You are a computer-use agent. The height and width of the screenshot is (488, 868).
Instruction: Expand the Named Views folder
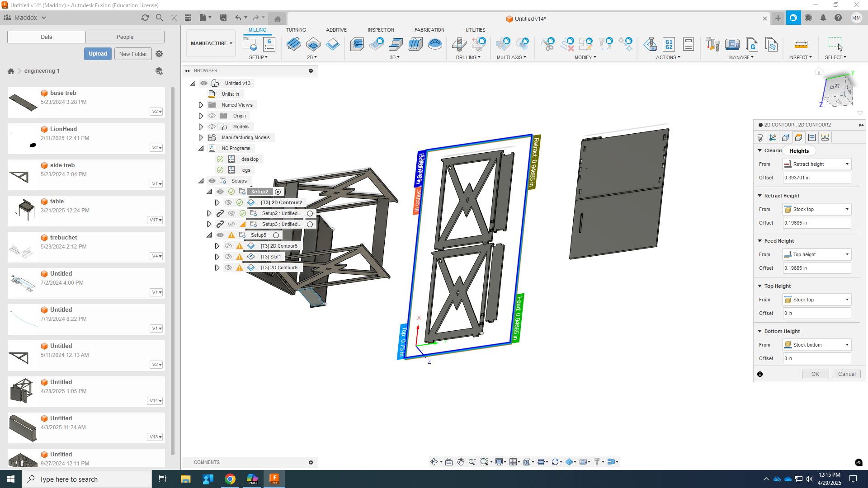pos(201,105)
